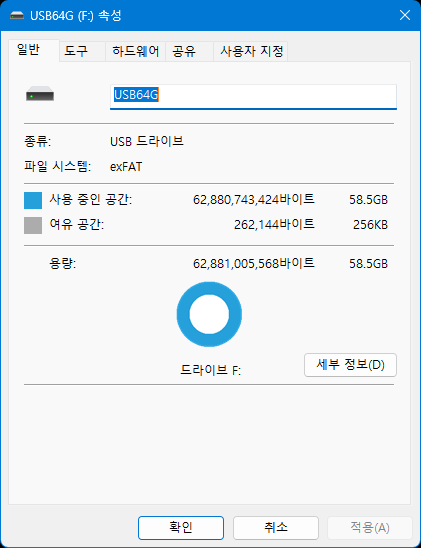Image resolution: width=421 pixels, height=548 pixels.
Task: Open the 사용자 지정 tab
Action: pyautogui.click(x=251, y=51)
